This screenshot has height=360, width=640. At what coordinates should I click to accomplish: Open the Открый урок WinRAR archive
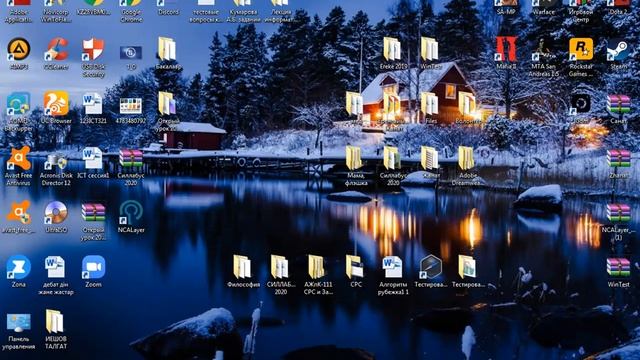(93, 213)
